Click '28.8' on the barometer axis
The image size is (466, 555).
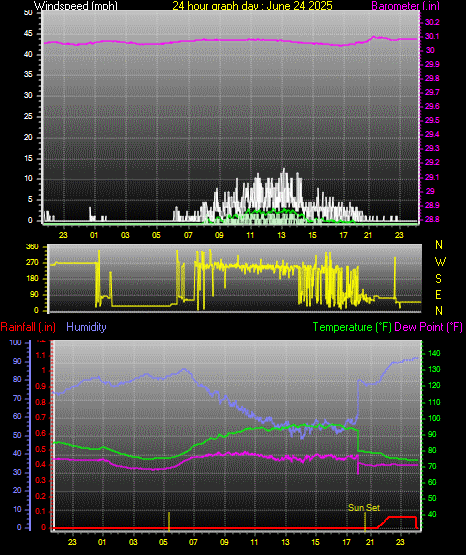click(x=432, y=219)
